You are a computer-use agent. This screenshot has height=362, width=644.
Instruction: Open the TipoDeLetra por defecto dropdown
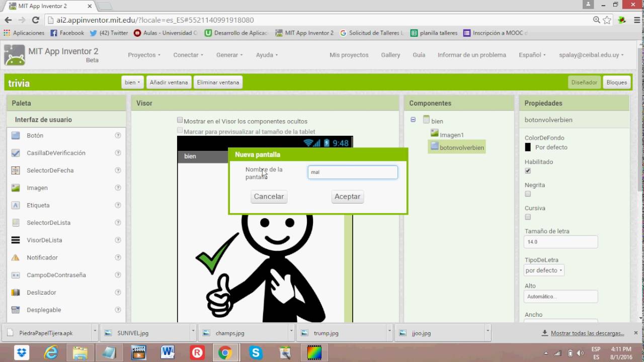coord(544,270)
